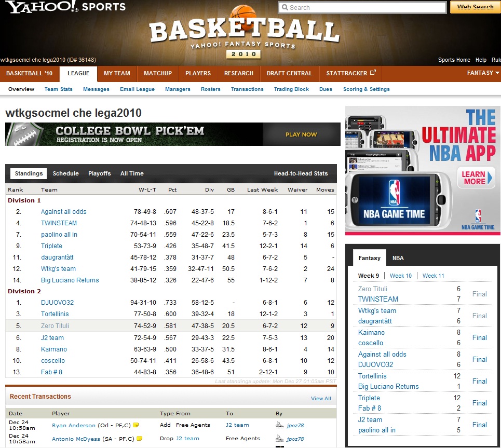Screen dimensions: 501x448
Task: Click the note icon beside Ryan Anderson
Action: tap(136, 425)
